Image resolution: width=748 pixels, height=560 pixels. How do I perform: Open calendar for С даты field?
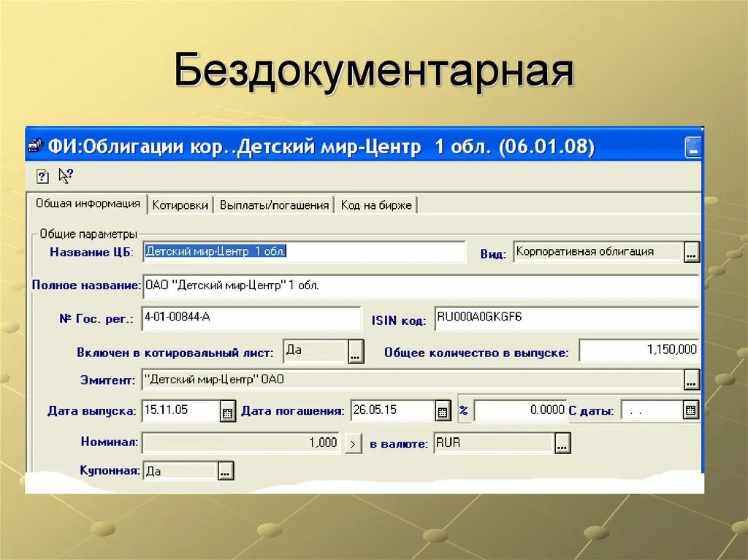pyautogui.click(x=691, y=410)
